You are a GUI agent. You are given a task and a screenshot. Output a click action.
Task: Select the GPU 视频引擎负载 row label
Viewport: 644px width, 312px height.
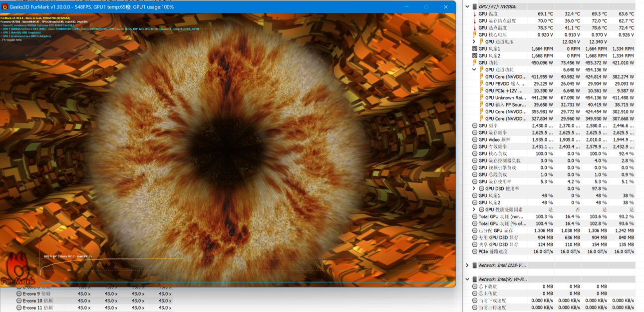click(x=496, y=168)
